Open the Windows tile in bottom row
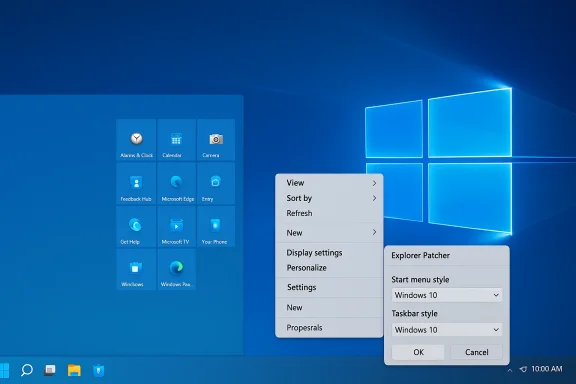Image resolution: width=576 pixels, height=384 pixels. (x=136, y=269)
